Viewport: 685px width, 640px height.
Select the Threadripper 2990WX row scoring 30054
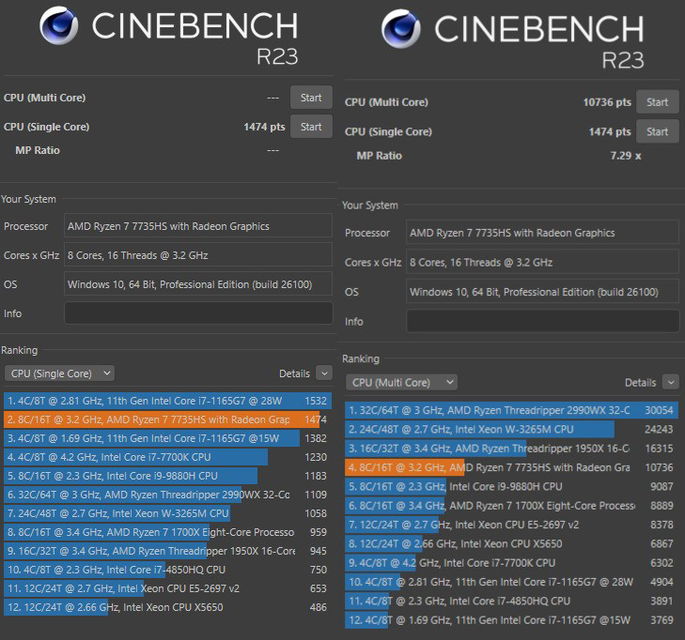(x=512, y=410)
